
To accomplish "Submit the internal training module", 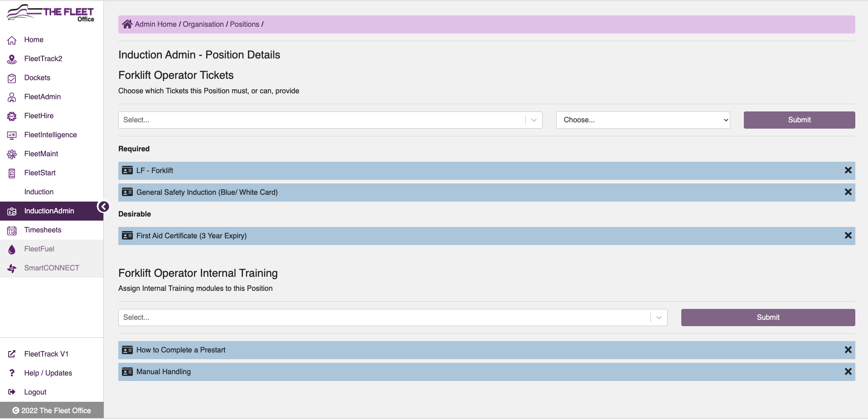I will click(768, 318).
